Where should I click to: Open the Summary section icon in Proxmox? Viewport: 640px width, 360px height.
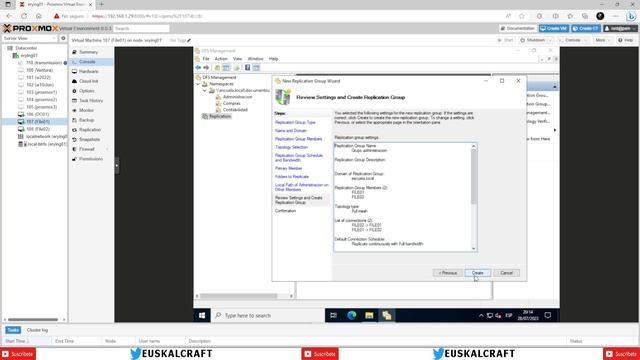[75, 52]
